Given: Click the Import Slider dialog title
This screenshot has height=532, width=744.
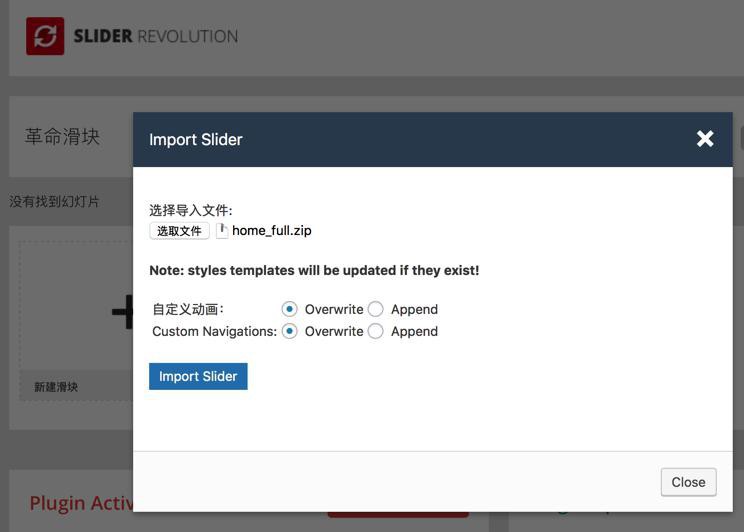Looking at the screenshot, I should click(195, 140).
